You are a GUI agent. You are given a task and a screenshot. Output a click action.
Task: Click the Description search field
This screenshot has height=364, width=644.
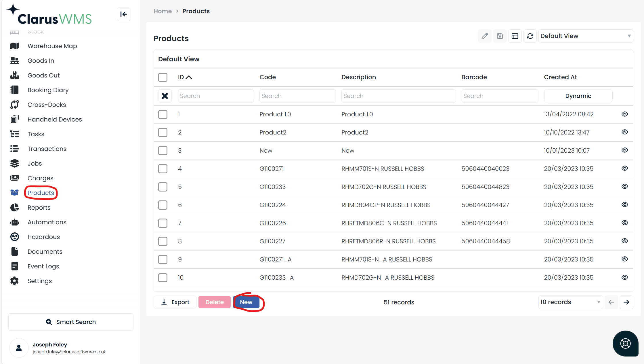[x=398, y=96]
